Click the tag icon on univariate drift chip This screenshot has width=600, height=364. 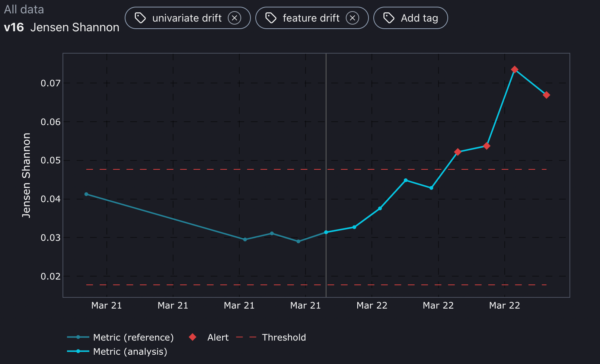(x=141, y=17)
